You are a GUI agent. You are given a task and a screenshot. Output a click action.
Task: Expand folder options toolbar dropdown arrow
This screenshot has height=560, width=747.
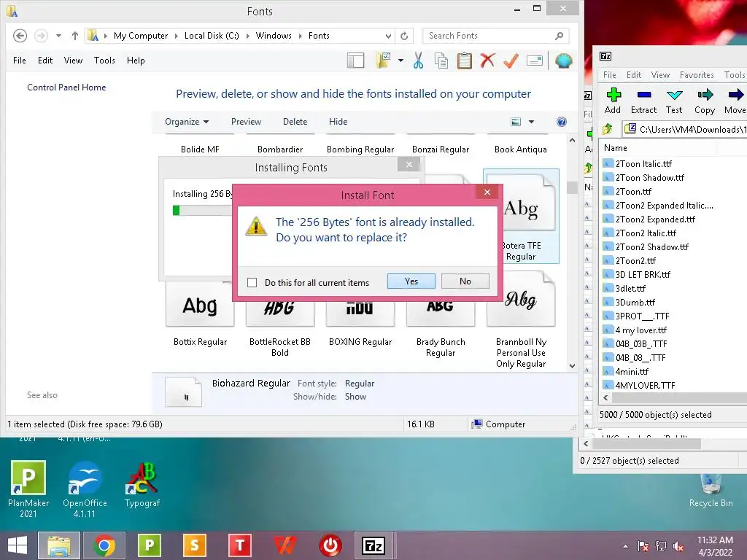coord(400,61)
